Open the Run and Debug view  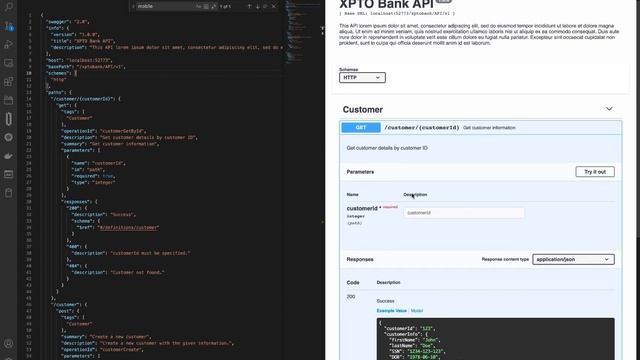(x=9, y=44)
